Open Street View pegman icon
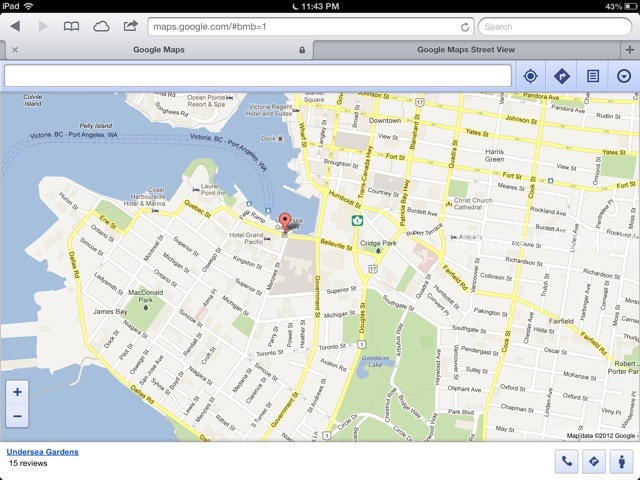This screenshot has height=480, width=640. pos(621,461)
